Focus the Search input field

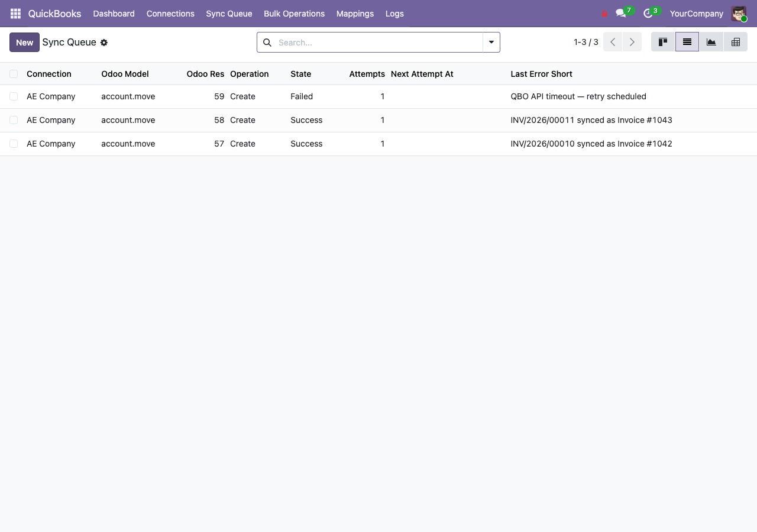click(x=378, y=42)
